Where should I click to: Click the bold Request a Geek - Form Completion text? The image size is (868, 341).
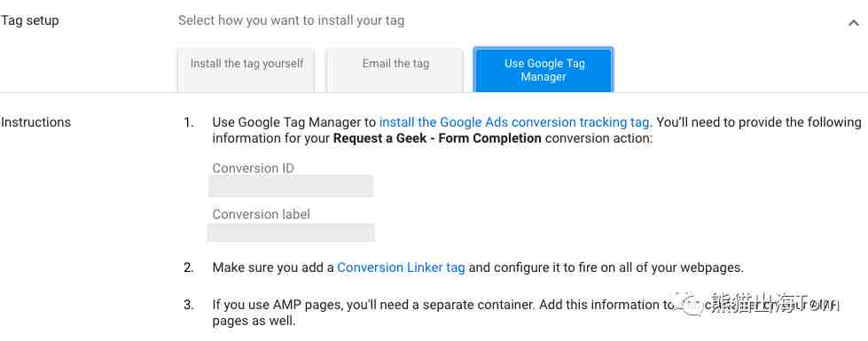[x=437, y=138]
